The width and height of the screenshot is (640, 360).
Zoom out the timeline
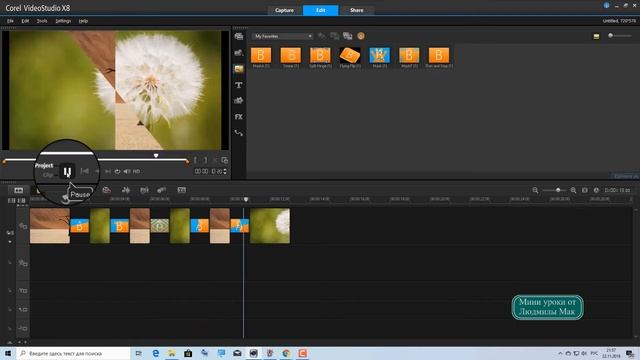tap(535, 190)
